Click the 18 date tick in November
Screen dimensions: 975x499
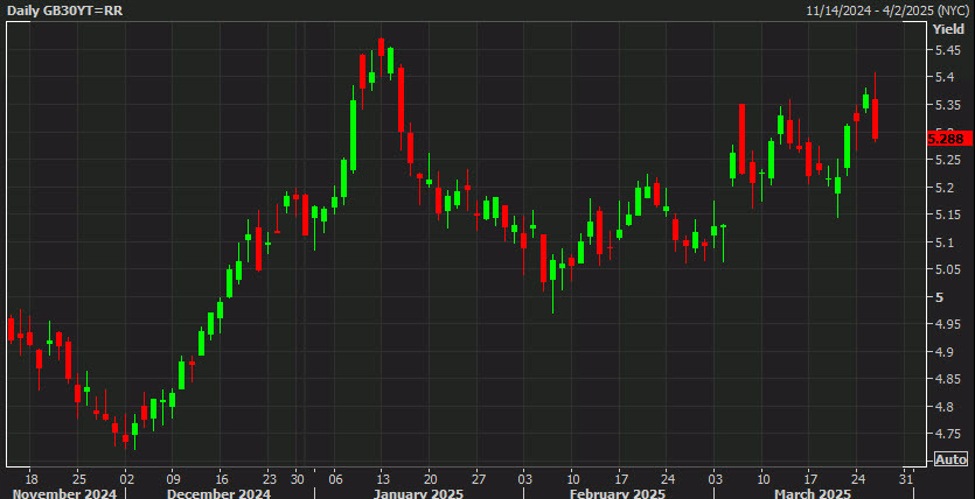click(x=32, y=480)
